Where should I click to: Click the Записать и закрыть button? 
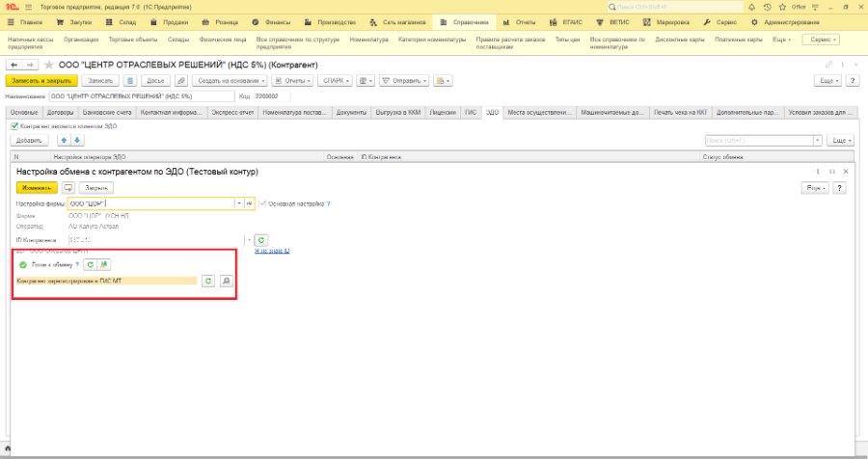pyautogui.click(x=41, y=81)
